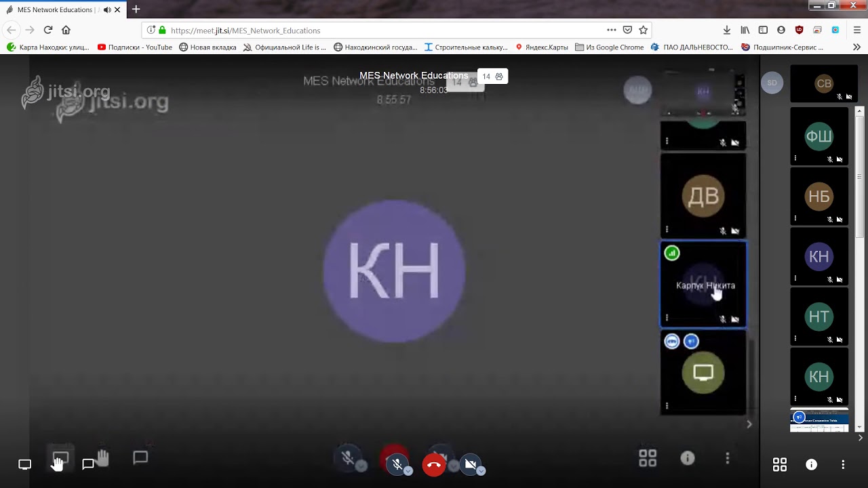Show site information icon in the address bar
The height and width of the screenshot is (488, 868).
click(151, 30)
